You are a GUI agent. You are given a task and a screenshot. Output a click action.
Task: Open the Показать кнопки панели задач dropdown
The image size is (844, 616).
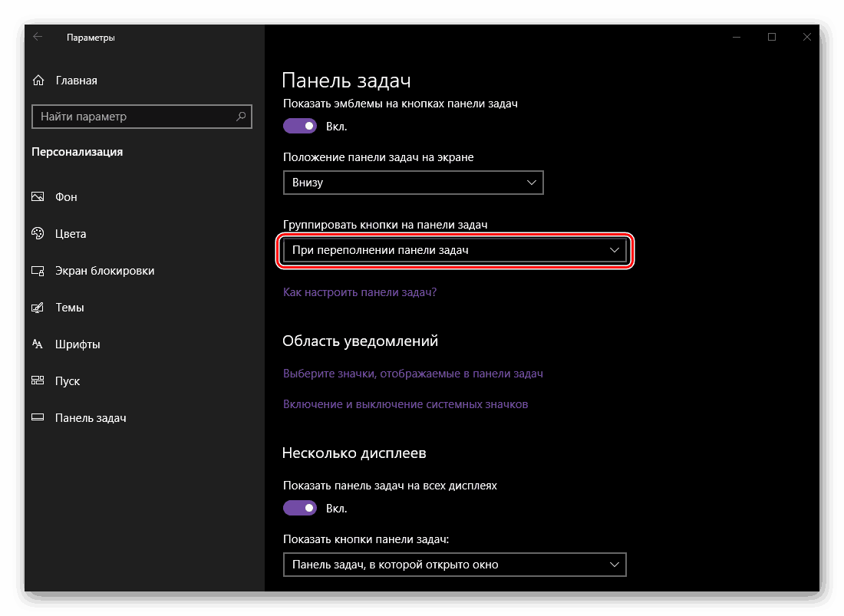pyautogui.click(x=454, y=565)
